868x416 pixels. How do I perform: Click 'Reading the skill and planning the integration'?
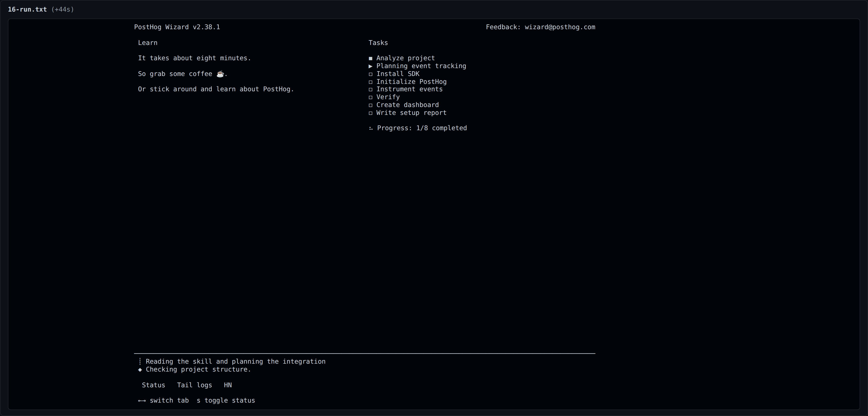(236, 362)
